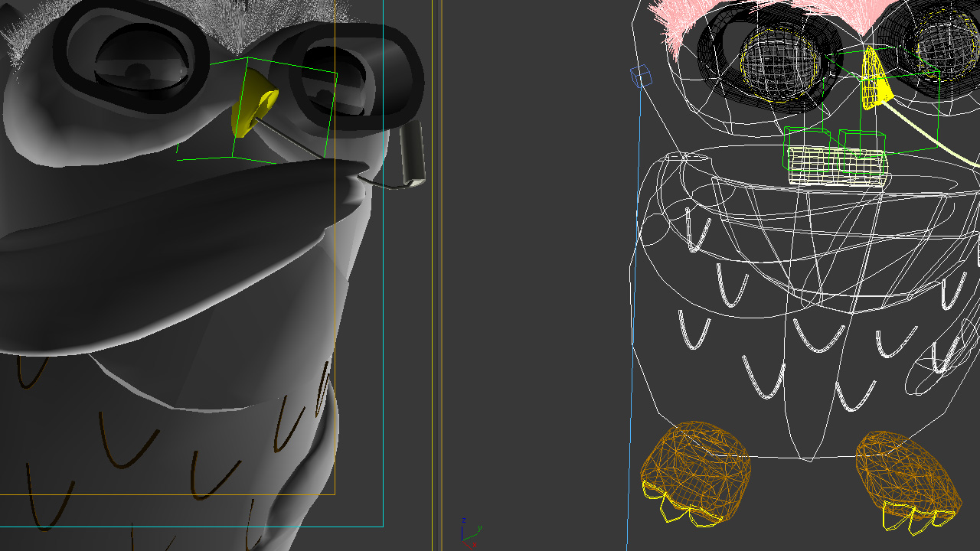Pick the right orange wireframe foot
The image size is (980, 551).
point(909,481)
